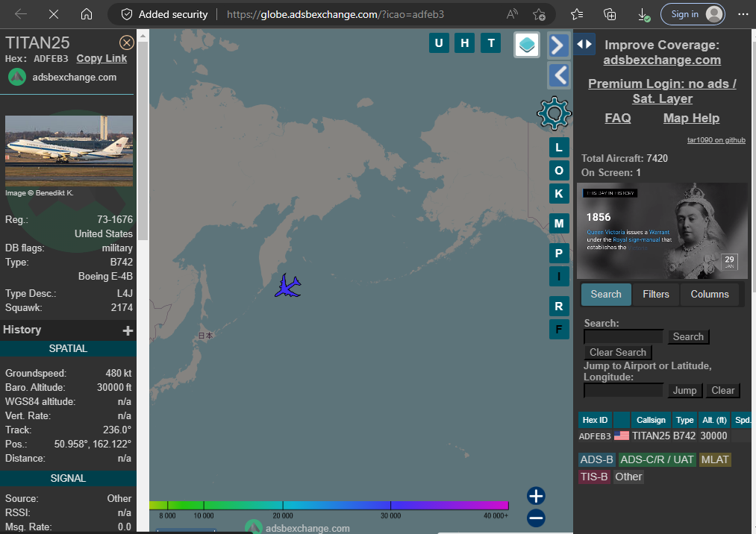The image size is (756, 534).
Task: Click the browser back arrow
Action: point(21,14)
